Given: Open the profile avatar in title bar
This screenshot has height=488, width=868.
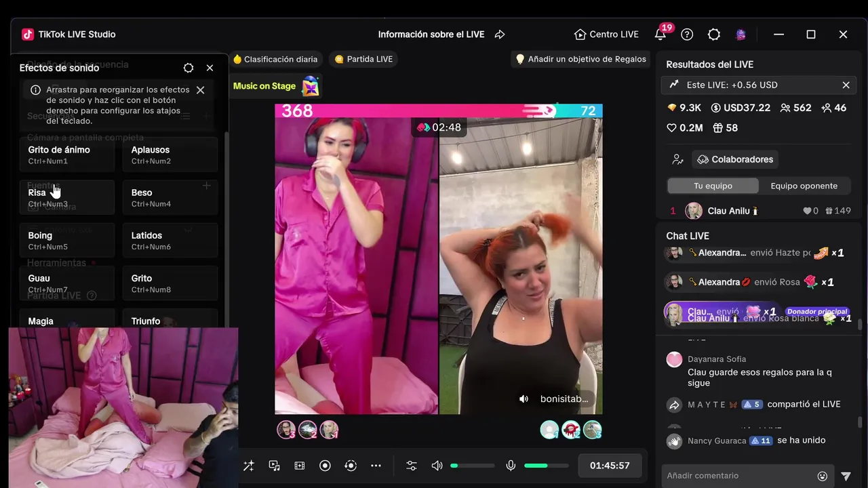Looking at the screenshot, I should point(741,35).
